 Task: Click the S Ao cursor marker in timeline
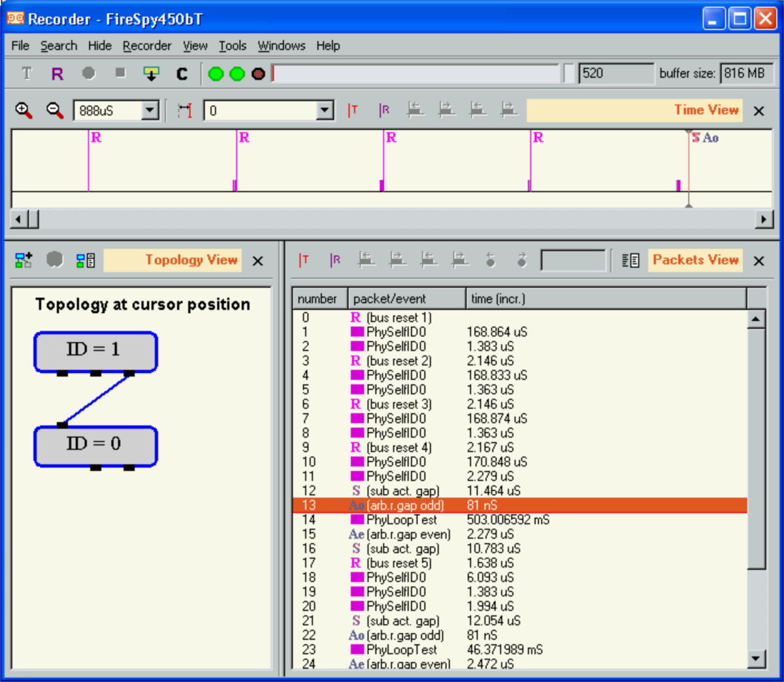705,138
